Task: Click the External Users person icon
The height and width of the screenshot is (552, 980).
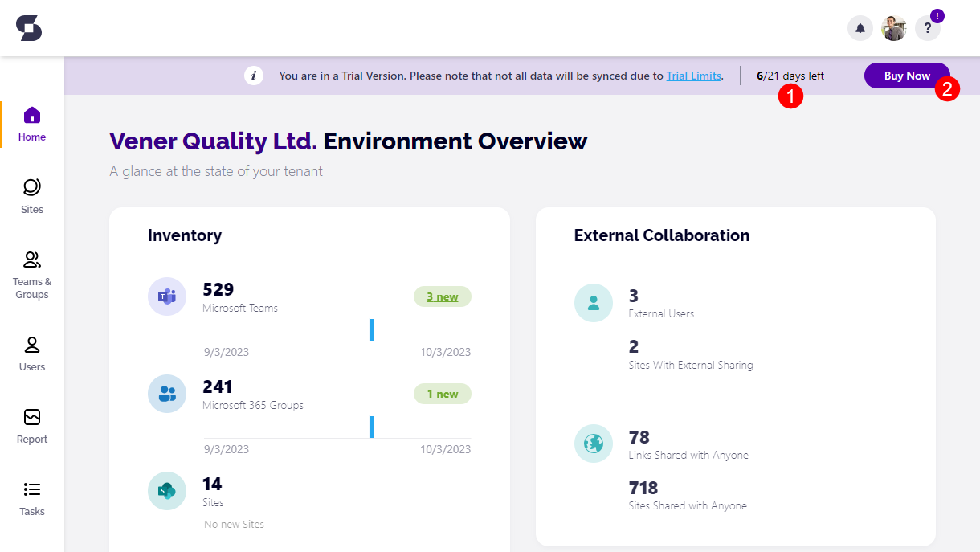Action: point(594,303)
